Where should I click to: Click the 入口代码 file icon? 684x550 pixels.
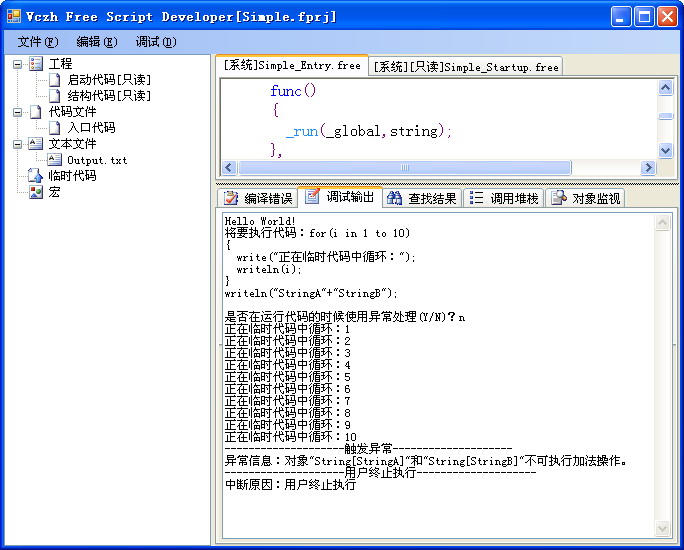click(x=55, y=128)
